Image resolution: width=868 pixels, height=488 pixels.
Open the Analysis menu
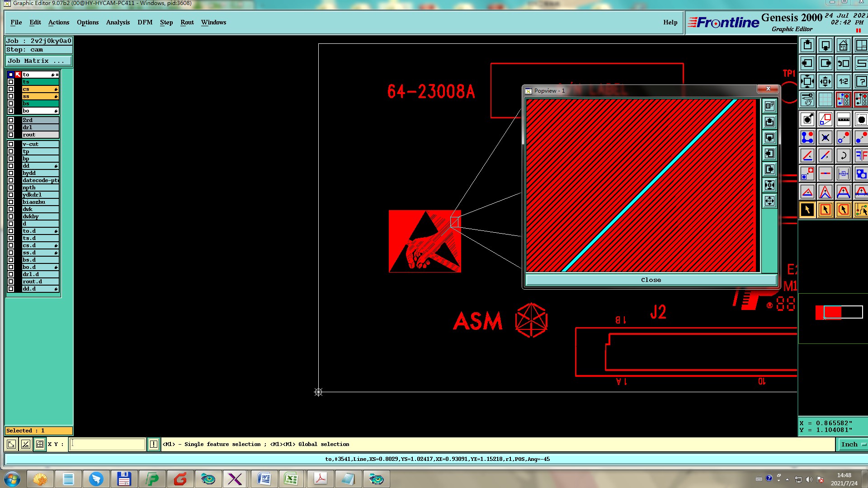click(118, 22)
